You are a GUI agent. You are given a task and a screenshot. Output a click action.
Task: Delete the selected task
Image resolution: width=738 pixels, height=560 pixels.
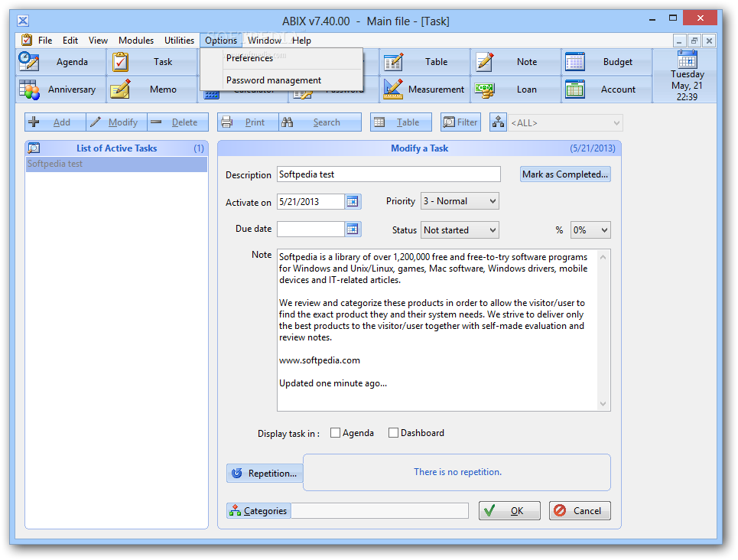point(177,122)
